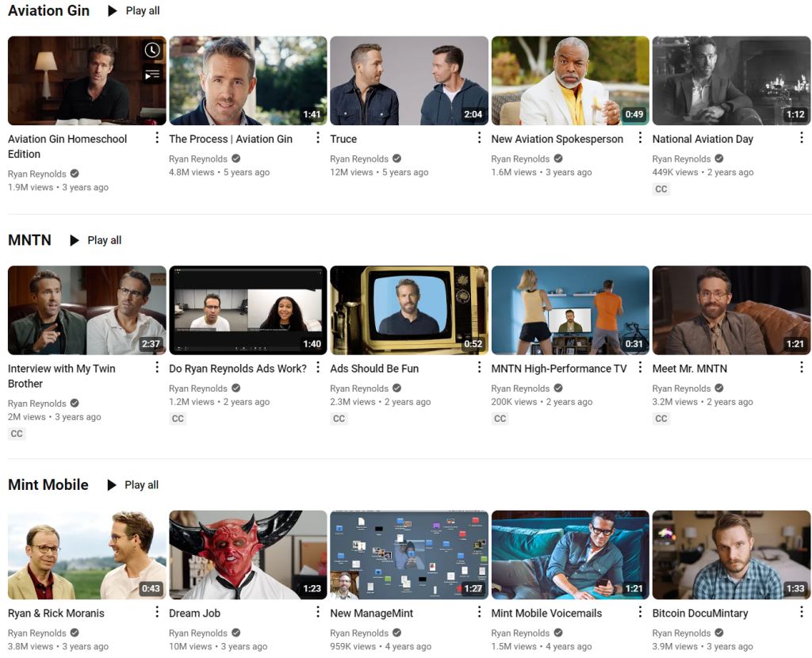
Task: Open three-dot menu for Ads Should Be Fun
Action: [x=479, y=368]
